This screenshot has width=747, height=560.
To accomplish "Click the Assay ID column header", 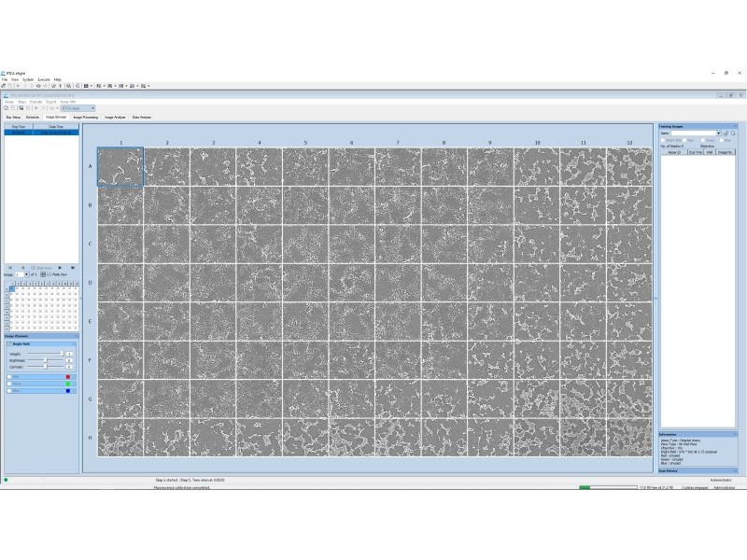I will [674, 152].
